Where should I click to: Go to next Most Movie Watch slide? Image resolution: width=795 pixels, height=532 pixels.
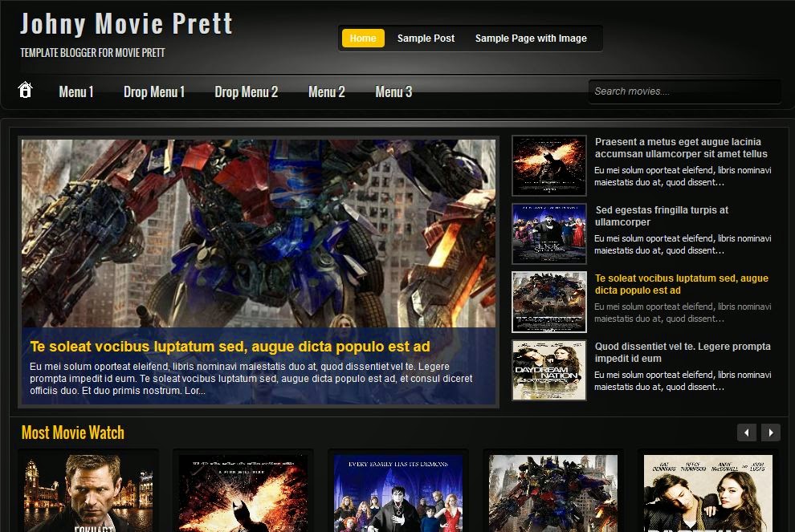tap(771, 433)
